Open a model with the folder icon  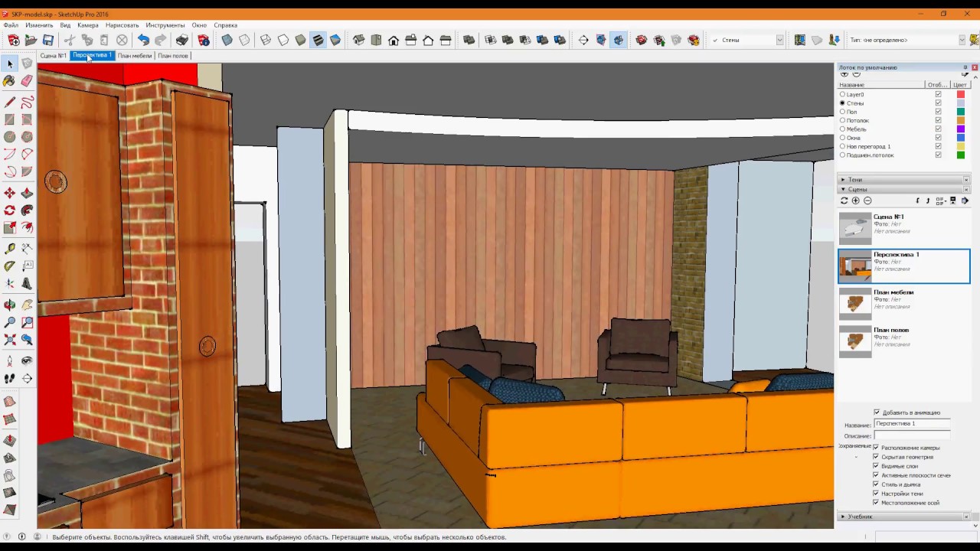pyautogui.click(x=31, y=41)
